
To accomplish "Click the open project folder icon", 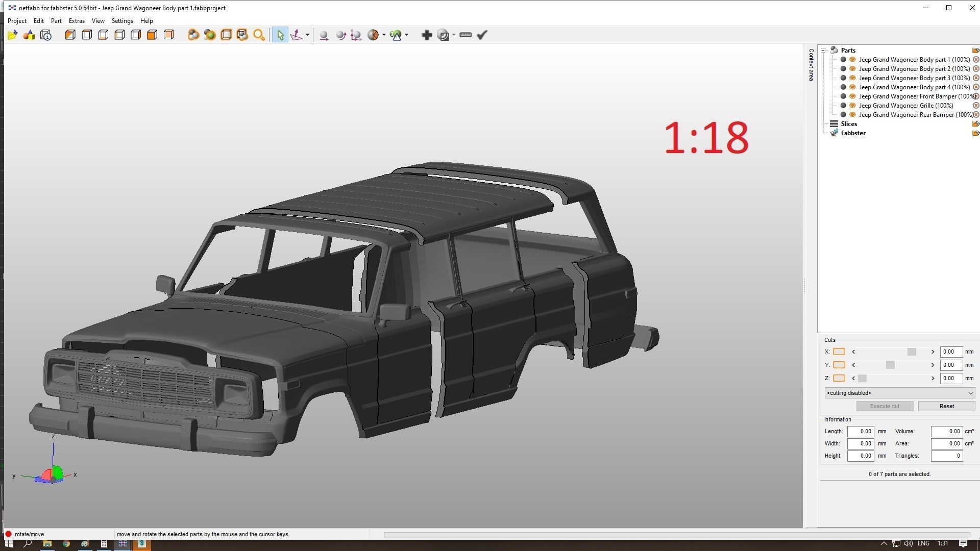I will [13, 35].
